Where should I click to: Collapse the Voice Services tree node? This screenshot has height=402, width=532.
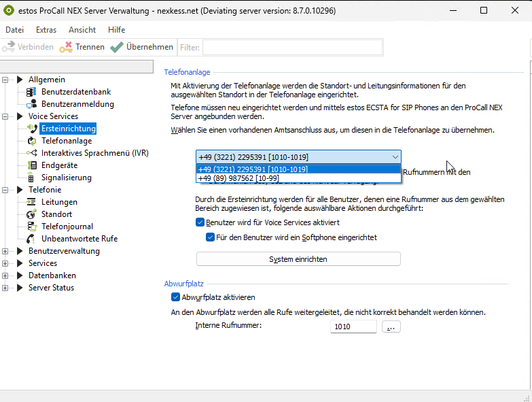(6, 116)
